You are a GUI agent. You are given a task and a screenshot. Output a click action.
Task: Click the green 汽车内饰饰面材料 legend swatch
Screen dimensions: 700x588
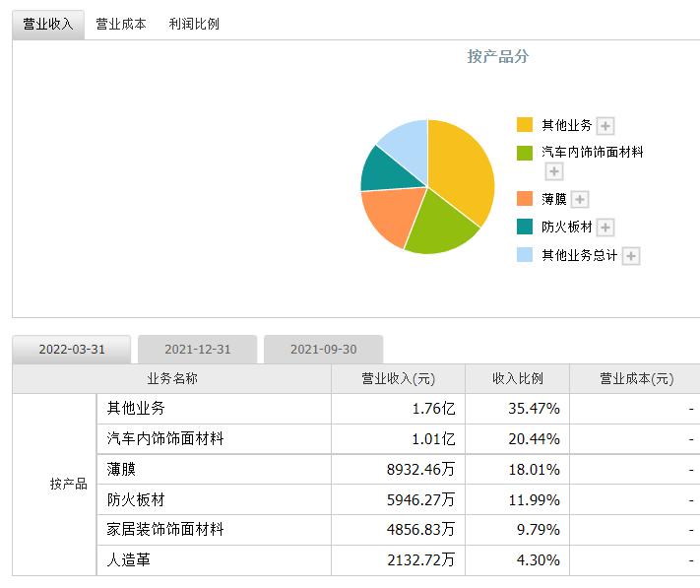pos(525,153)
